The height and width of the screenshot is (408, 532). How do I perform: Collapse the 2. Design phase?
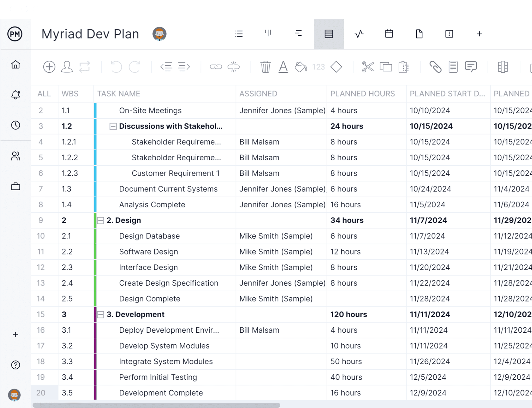tap(100, 220)
